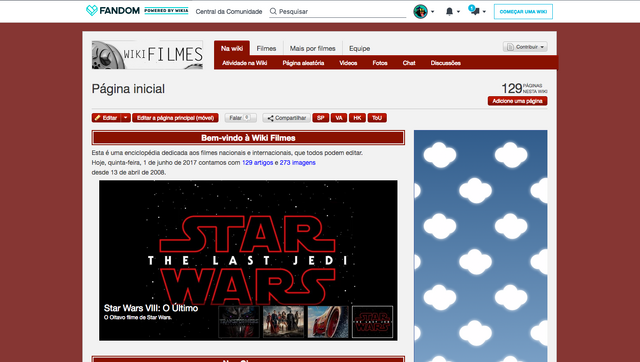The image size is (640, 362).
Task: Go to Página aleatória
Action: 303,63
